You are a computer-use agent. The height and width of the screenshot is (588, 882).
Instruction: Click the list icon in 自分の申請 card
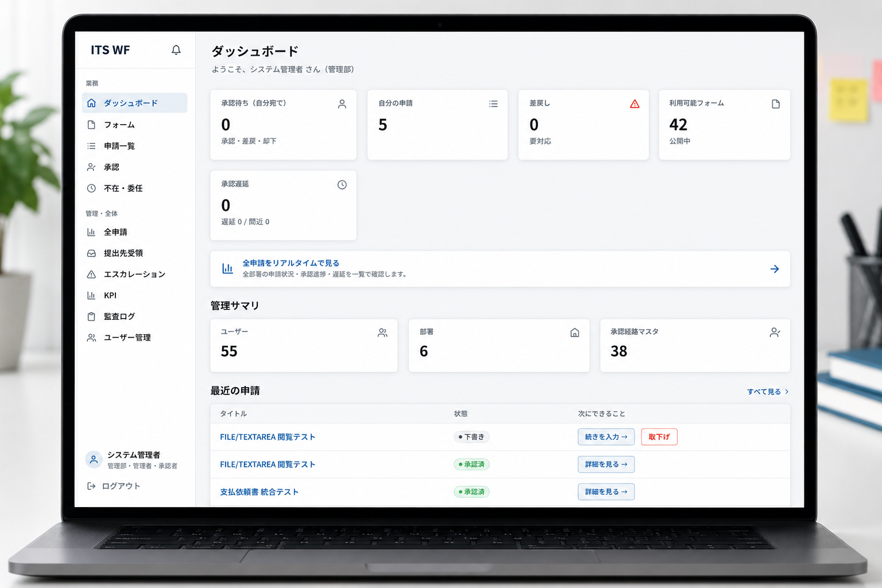493,104
